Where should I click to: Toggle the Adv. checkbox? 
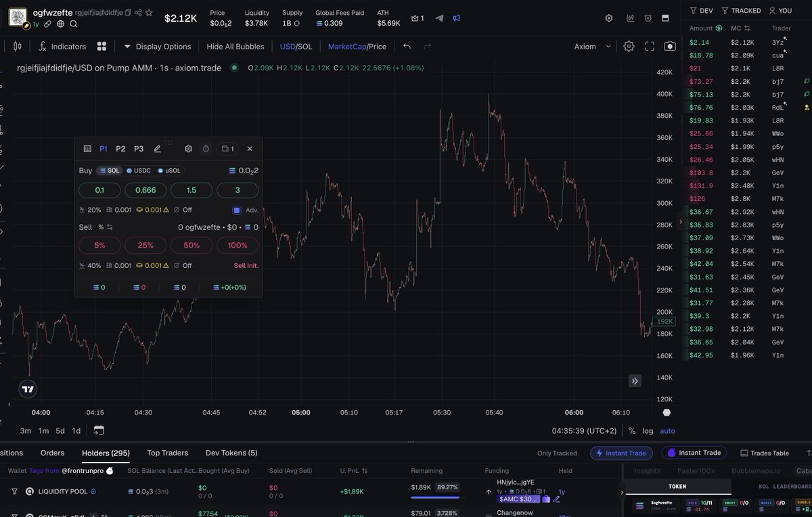click(237, 210)
